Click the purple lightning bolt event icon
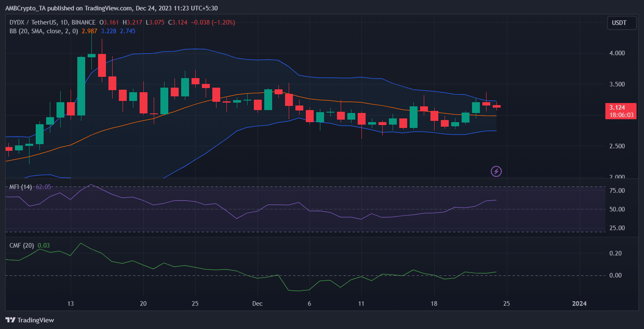Viewport: 644px width, 329px height. [496, 171]
